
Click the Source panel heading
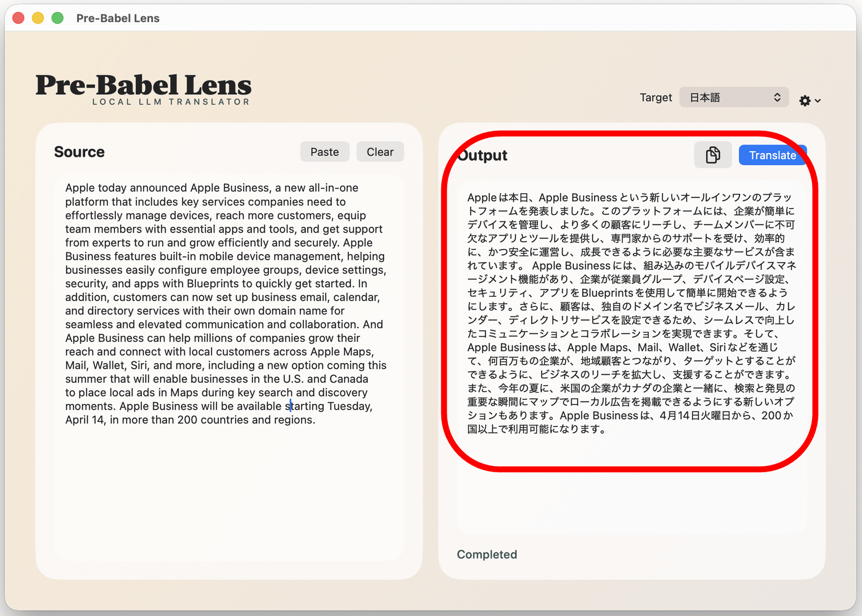pyautogui.click(x=79, y=152)
